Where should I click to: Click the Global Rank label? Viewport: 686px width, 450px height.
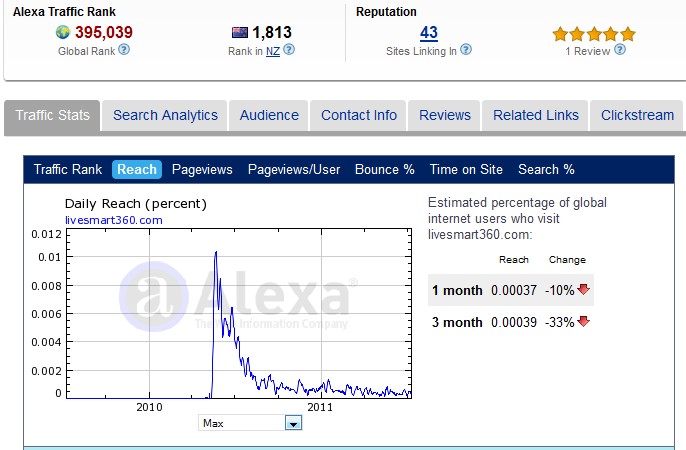tap(87, 51)
